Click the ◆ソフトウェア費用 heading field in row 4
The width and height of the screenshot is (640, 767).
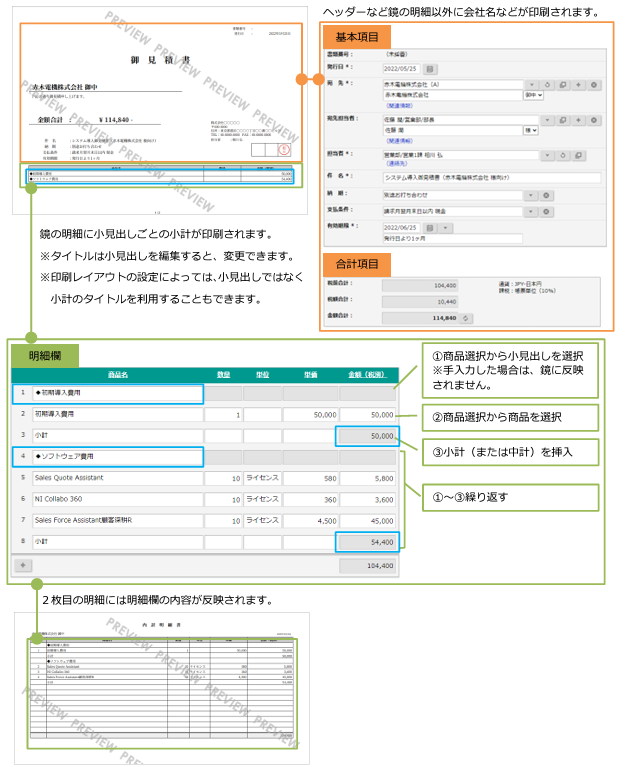tap(117, 457)
